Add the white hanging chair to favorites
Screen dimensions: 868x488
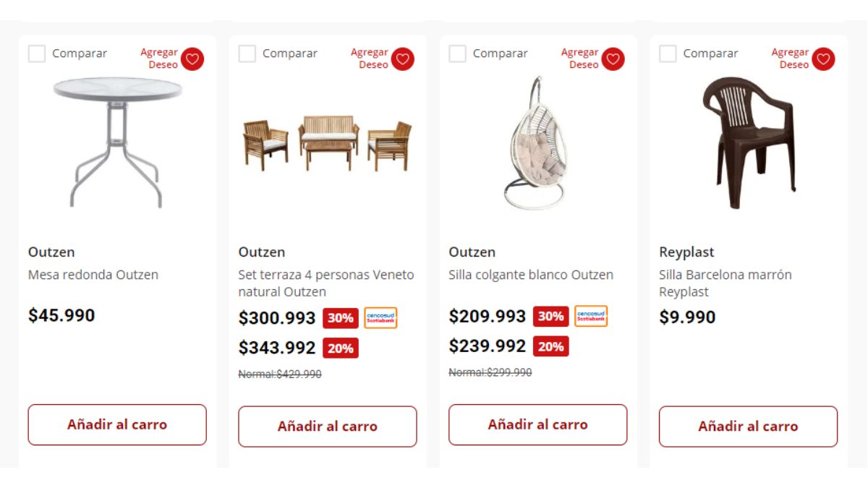613,59
